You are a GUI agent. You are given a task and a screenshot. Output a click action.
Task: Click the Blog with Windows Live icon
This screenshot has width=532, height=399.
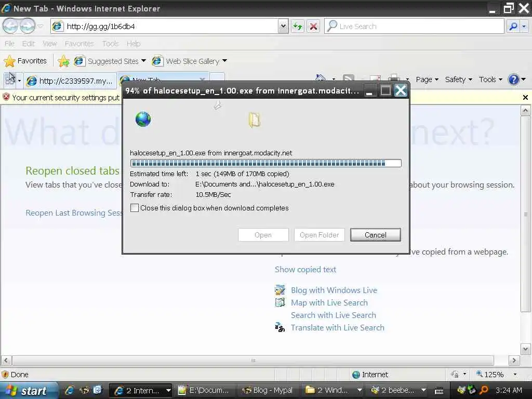pyautogui.click(x=280, y=290)
